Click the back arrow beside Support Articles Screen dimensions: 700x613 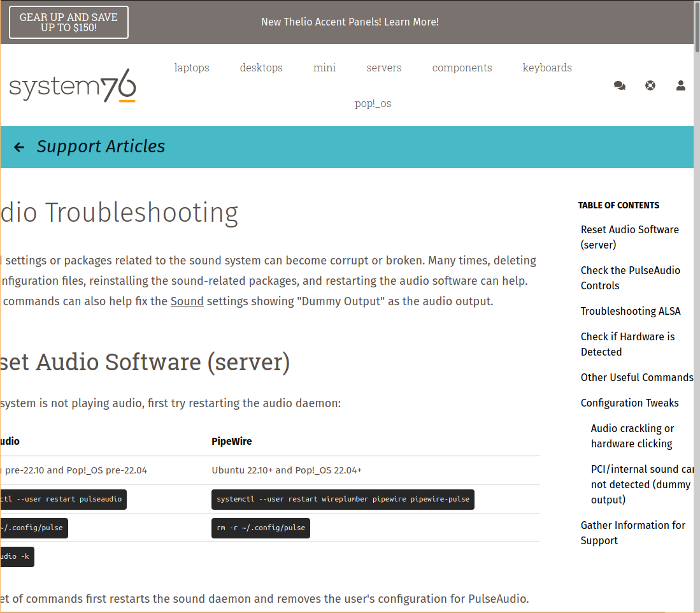pos(18,147)
